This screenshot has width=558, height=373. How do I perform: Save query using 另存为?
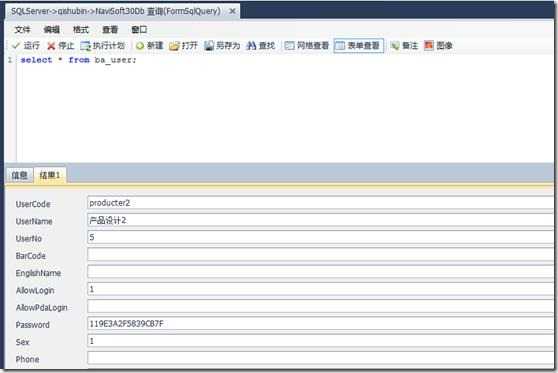(222, 46)
